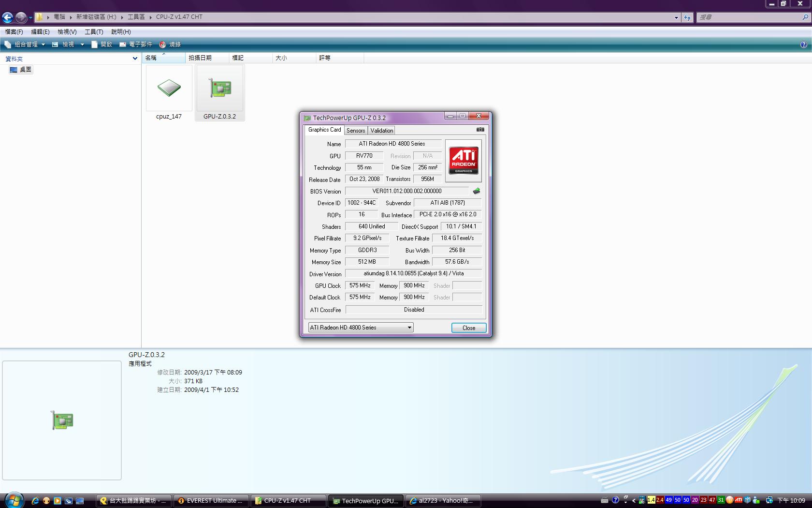Screen dimensions: 812x508
Task: Take a screenshot with GPU-Z camera icon
Action: tap(480, 130)
